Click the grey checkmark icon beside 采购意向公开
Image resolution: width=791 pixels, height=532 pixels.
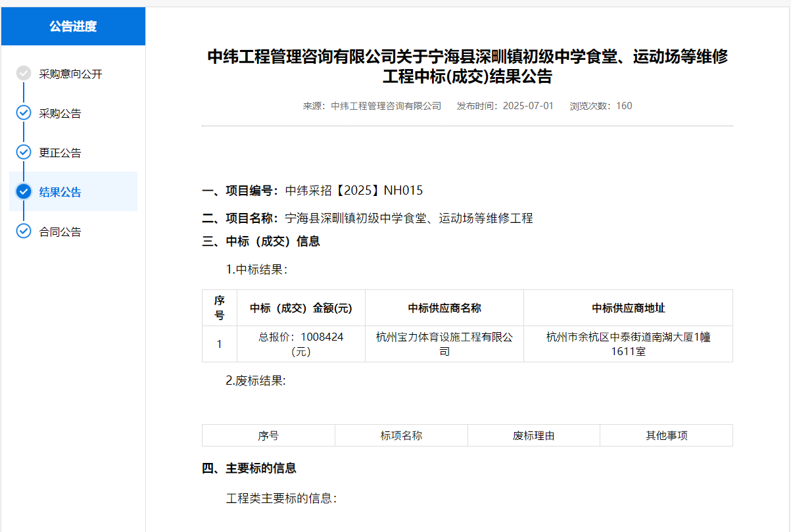point(24,74)
